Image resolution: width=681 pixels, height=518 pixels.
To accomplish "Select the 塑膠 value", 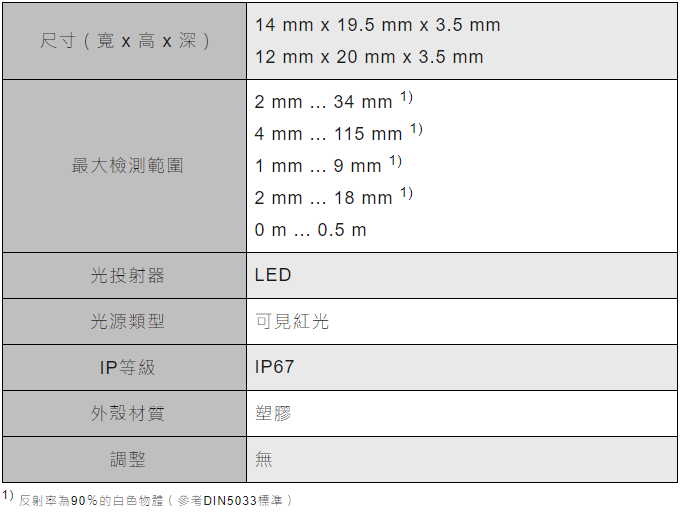I will 273,413.
